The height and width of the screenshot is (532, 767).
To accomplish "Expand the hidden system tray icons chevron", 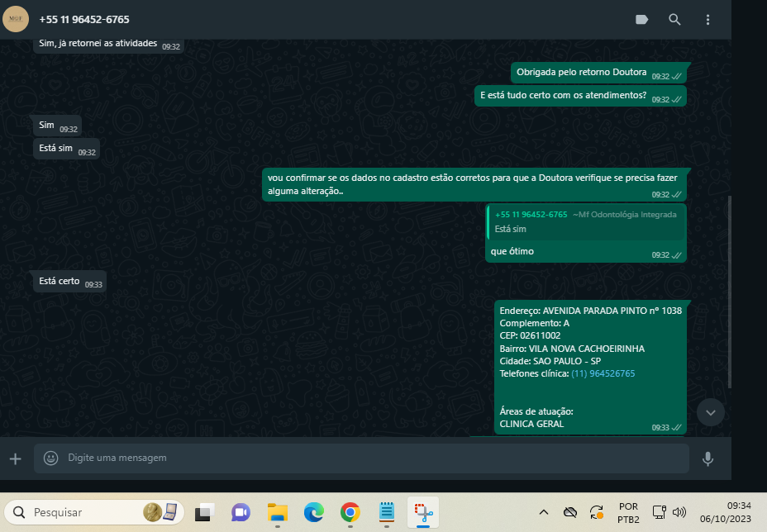I will coord(543,512).
